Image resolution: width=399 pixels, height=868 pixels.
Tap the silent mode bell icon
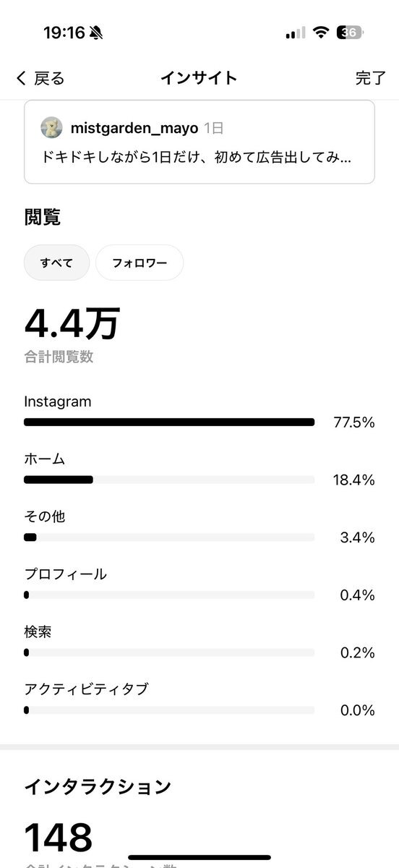96,33
